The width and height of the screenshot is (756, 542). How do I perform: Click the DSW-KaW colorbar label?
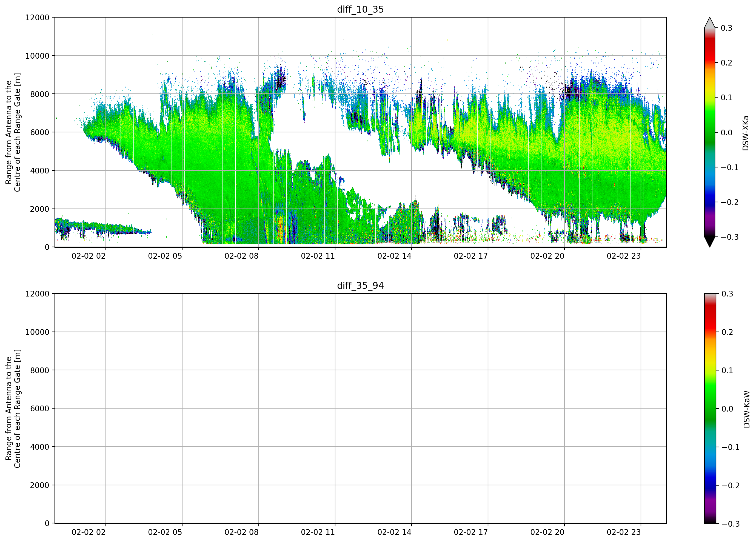(747, 409)
